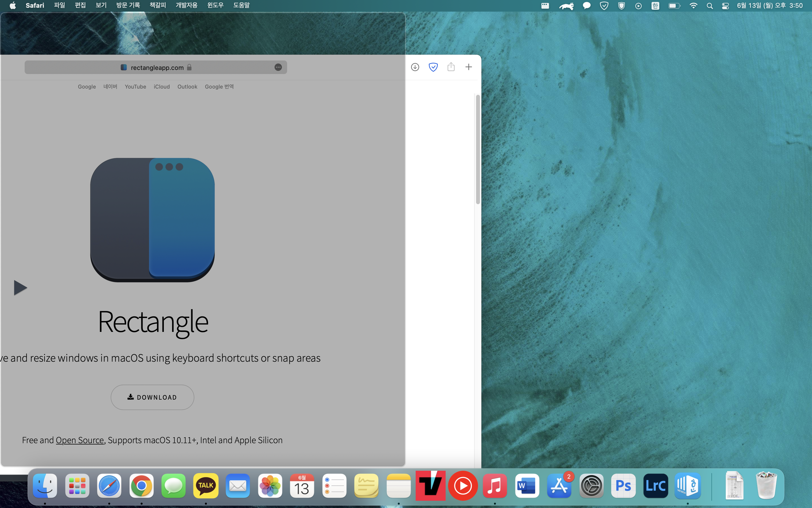Open Microsoft Word from the Dock

pos(527,486)
